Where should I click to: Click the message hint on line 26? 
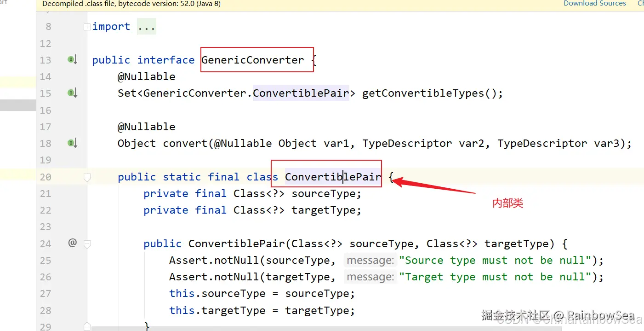pyautogui.click(x=370, y=277)
